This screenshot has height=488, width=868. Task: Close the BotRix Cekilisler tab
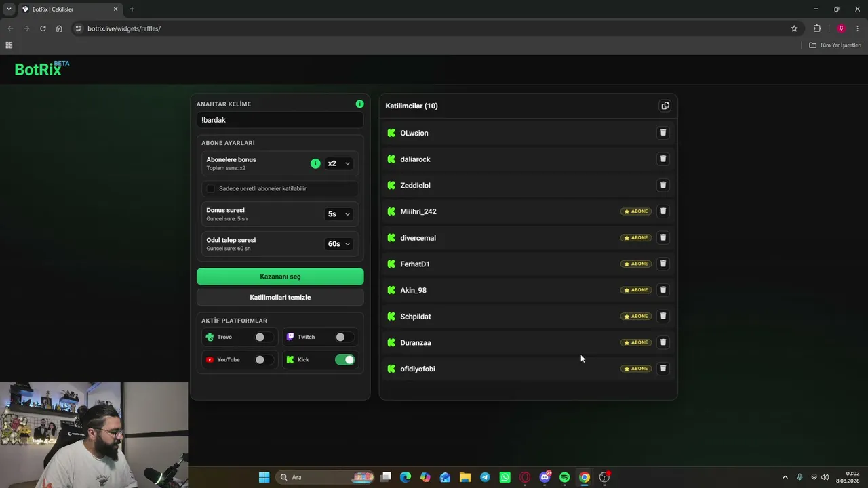pyautogui.click(x=115, y=9)
